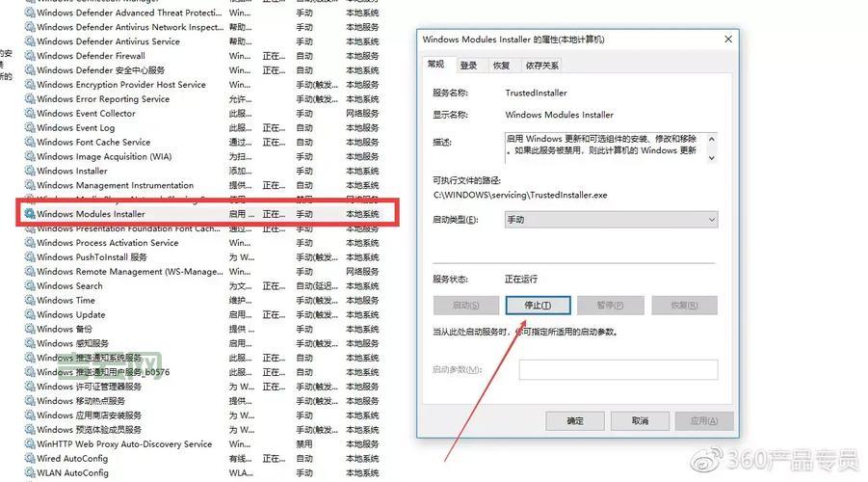Click gear icon of Windows Error Reporting Service

30,99
